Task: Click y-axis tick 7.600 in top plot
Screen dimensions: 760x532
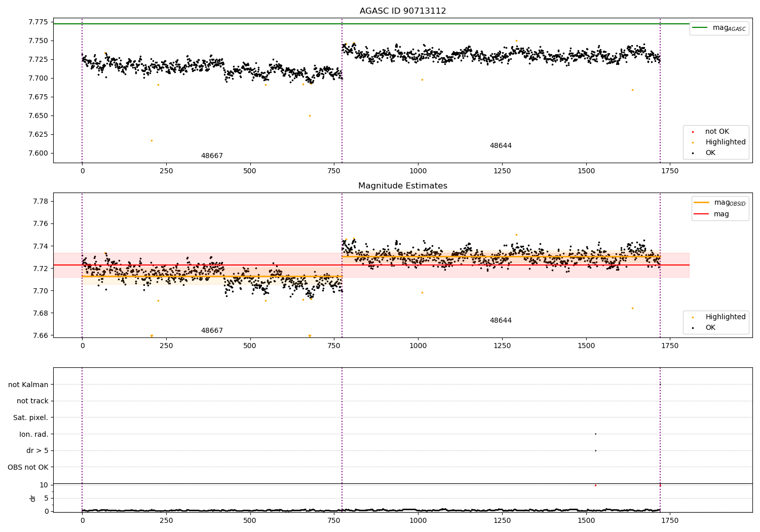Action: 38,153
